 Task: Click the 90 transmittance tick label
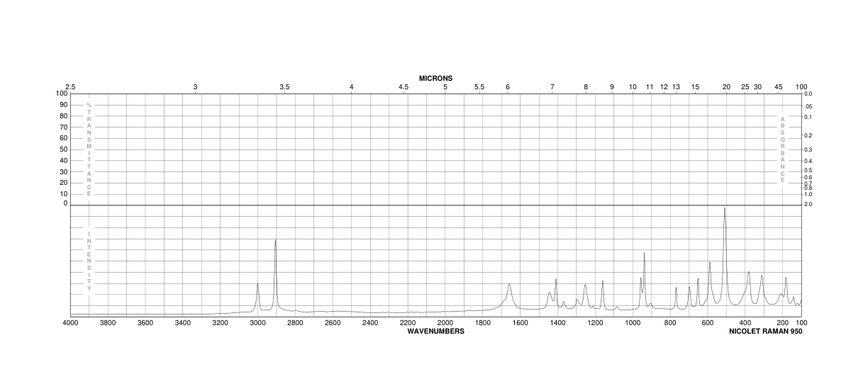coord(63,105)
